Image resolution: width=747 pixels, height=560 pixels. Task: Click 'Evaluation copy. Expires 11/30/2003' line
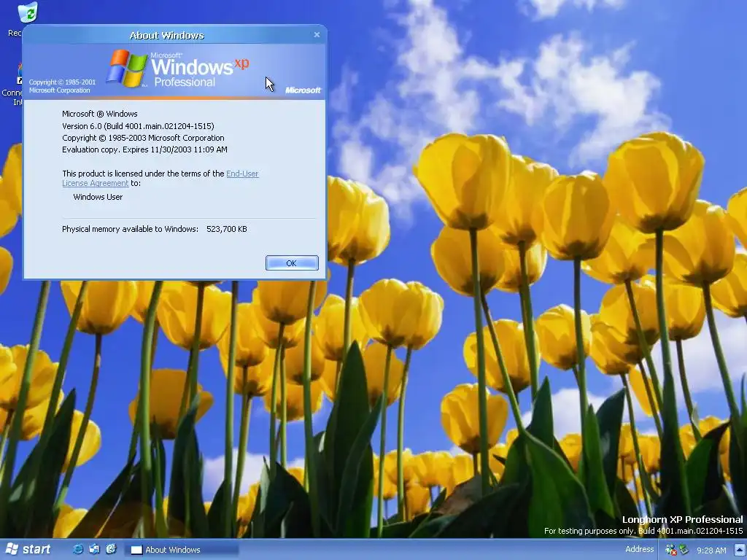[145, 149]
